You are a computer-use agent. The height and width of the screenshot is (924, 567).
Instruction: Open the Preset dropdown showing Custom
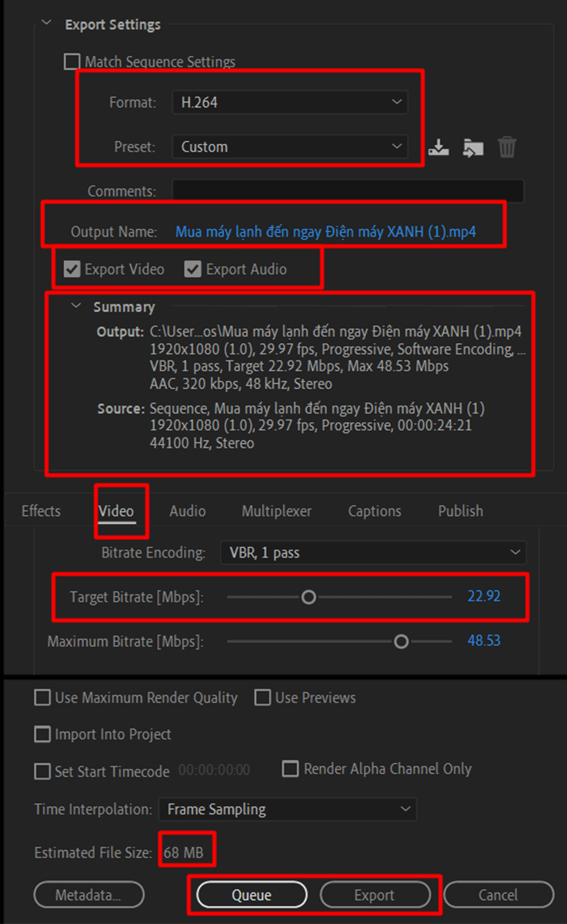click(x=289, y=146)
